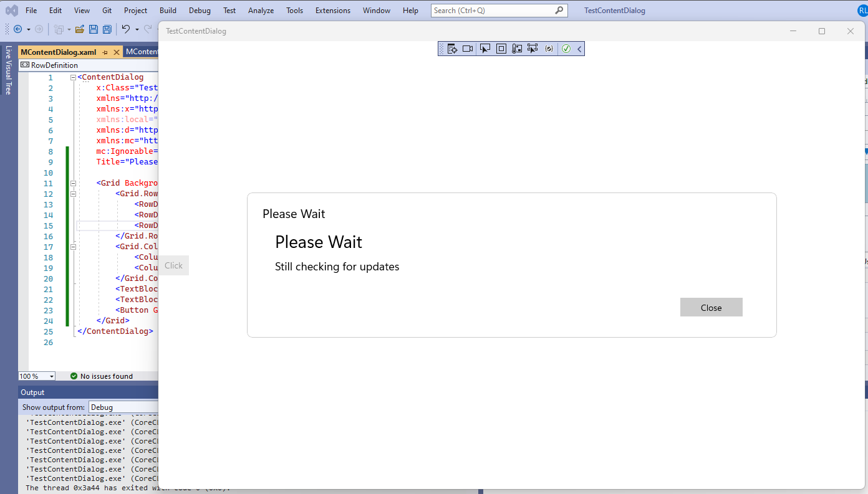Viewport: 868px width, 494px height.
Task: Open the Project menu
Action: tap(135, 11)
